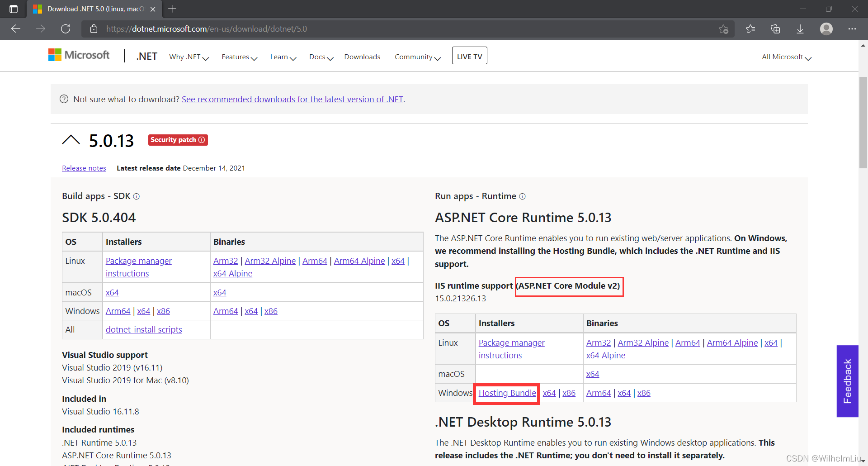868x466 pixels.
Task: Expand the Features menu
Action: pyautogui.click(x=239, y=57)
